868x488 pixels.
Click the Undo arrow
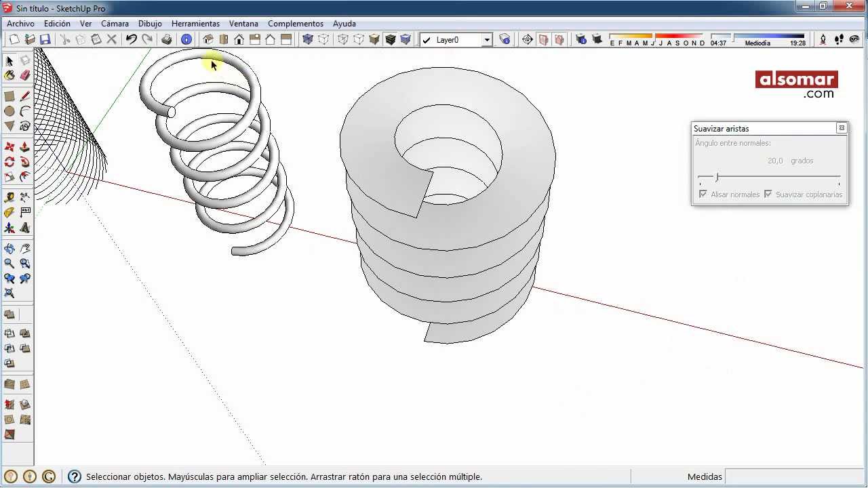(x=132, y=40)
